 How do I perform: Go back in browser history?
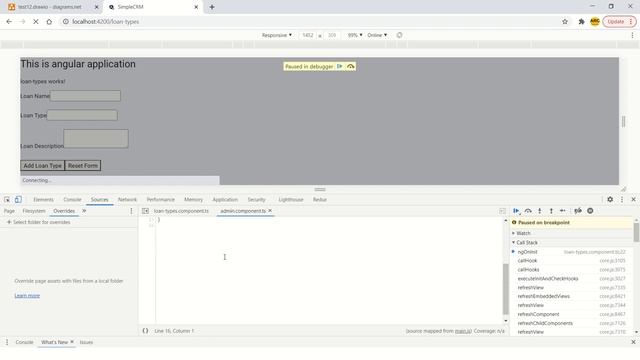tap(9, 22)
